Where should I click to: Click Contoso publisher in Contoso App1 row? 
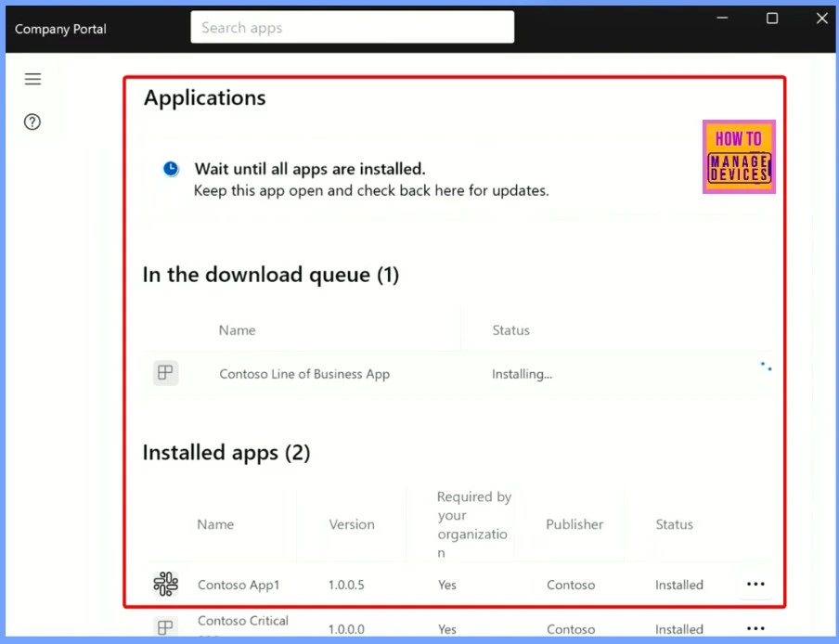coord(571,585)
